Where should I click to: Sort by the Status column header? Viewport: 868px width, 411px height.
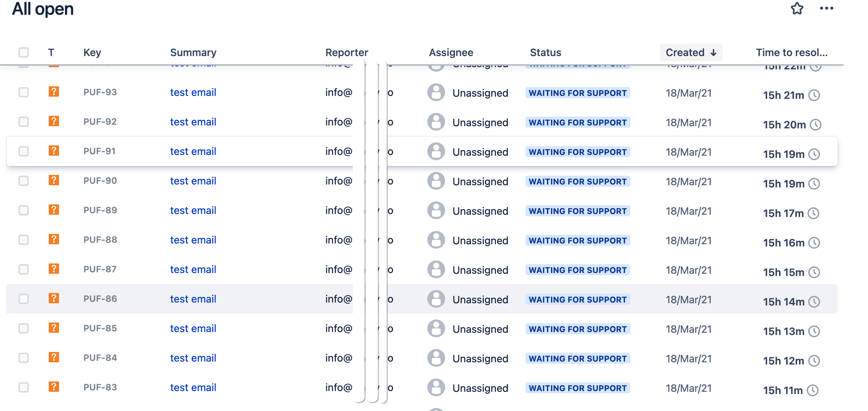click(x=545, y=52)
